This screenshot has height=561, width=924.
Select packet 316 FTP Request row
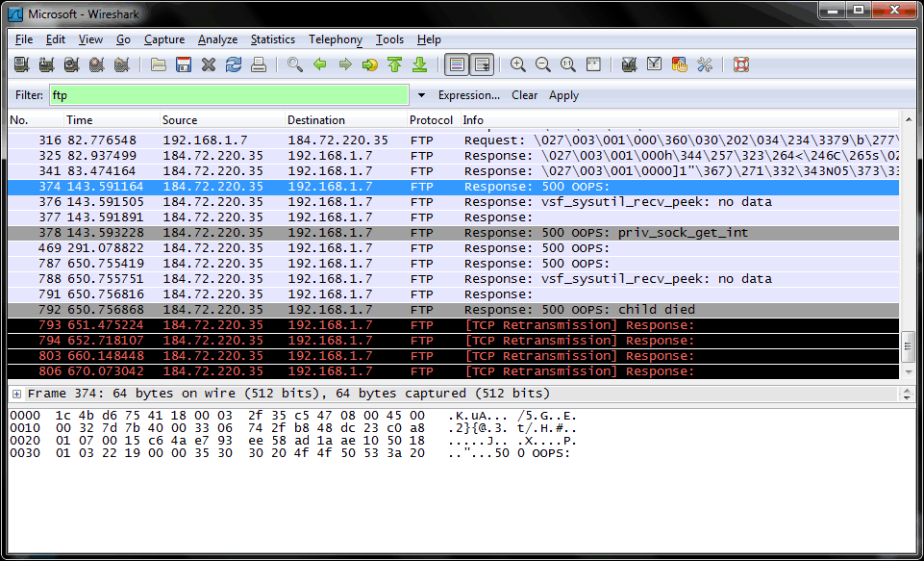454,140
